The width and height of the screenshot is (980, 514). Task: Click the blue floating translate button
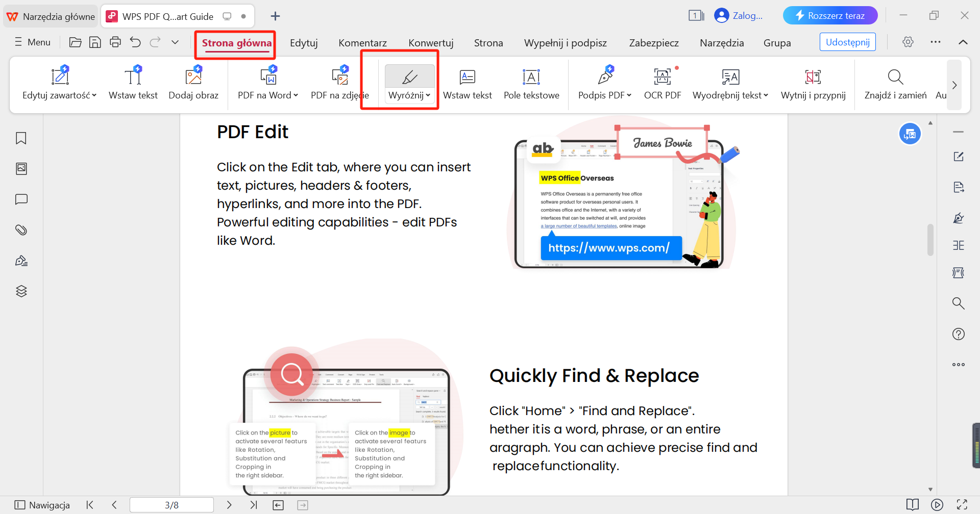tap(910, 134)
